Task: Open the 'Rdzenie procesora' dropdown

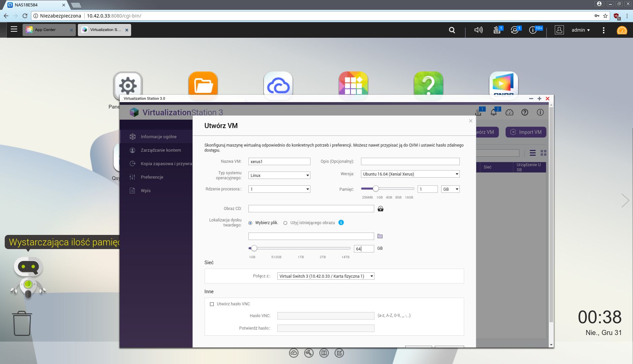Action: 279,189
